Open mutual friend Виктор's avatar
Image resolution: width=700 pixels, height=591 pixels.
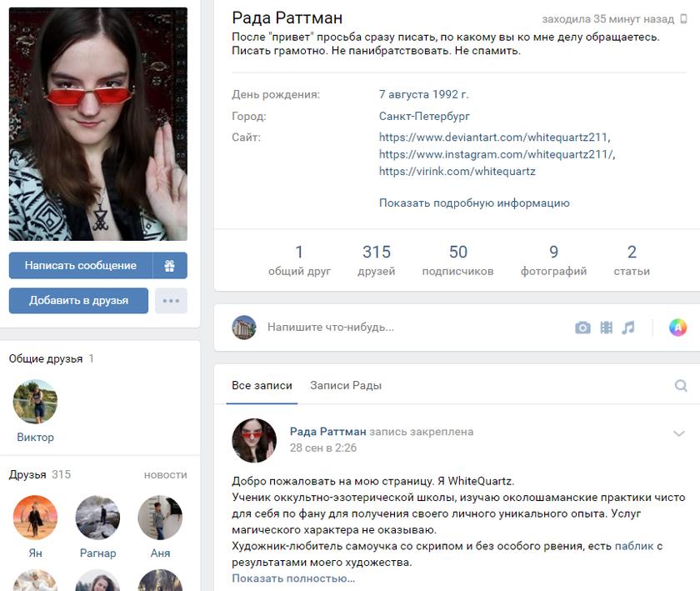(35, 402)
